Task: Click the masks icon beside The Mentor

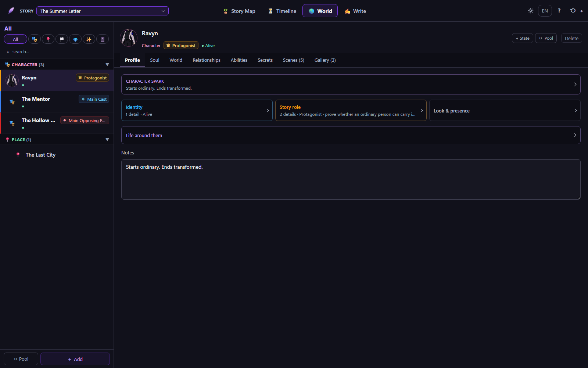Action: (x=12, y=102)
